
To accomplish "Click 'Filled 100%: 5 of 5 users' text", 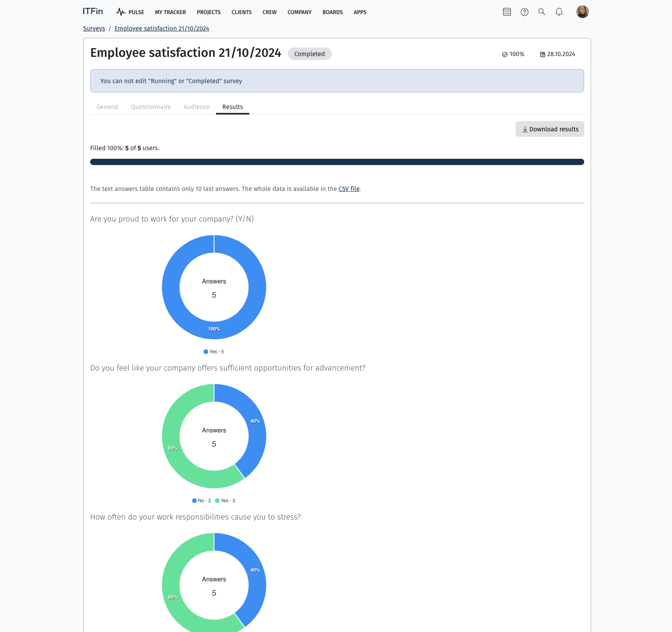I will 125,148.
